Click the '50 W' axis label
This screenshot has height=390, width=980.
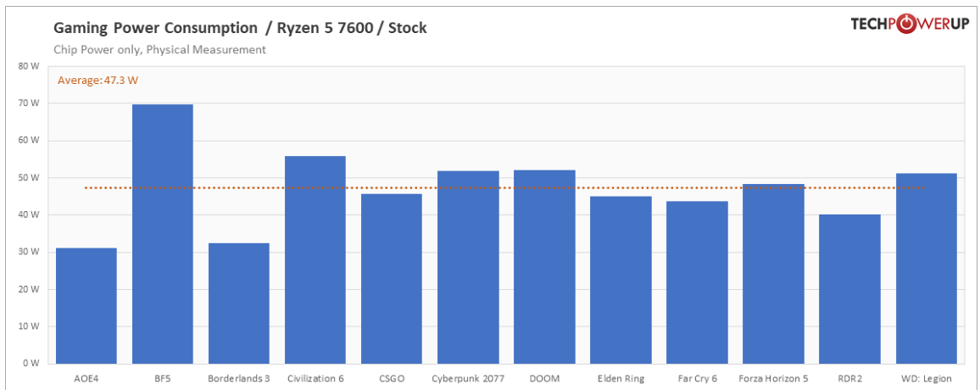[x=29, y=177]
